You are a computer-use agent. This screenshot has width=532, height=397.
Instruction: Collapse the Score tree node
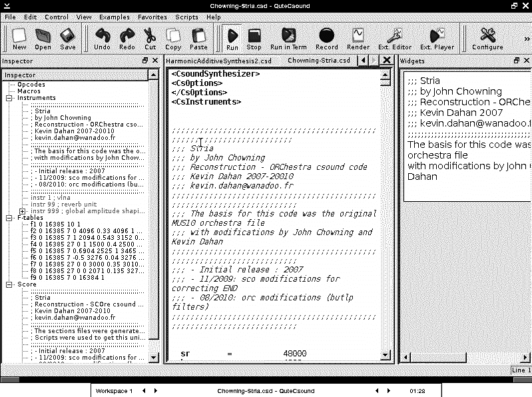(9, 284)
